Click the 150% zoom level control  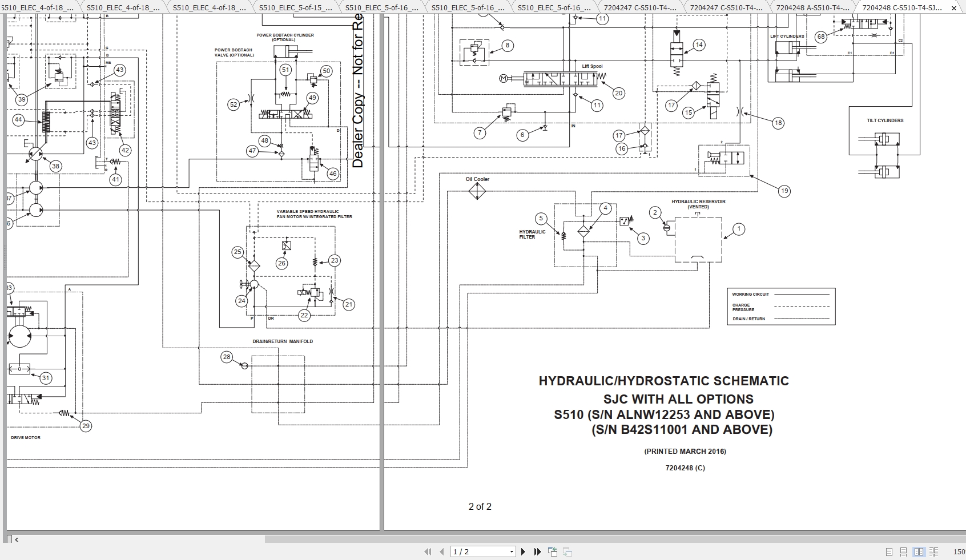pos(960,551)
